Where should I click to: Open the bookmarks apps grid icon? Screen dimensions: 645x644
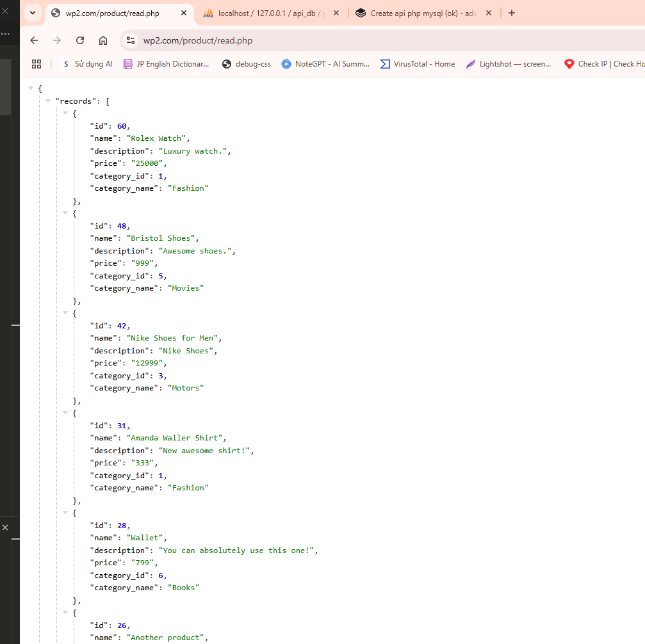(37, 64)
